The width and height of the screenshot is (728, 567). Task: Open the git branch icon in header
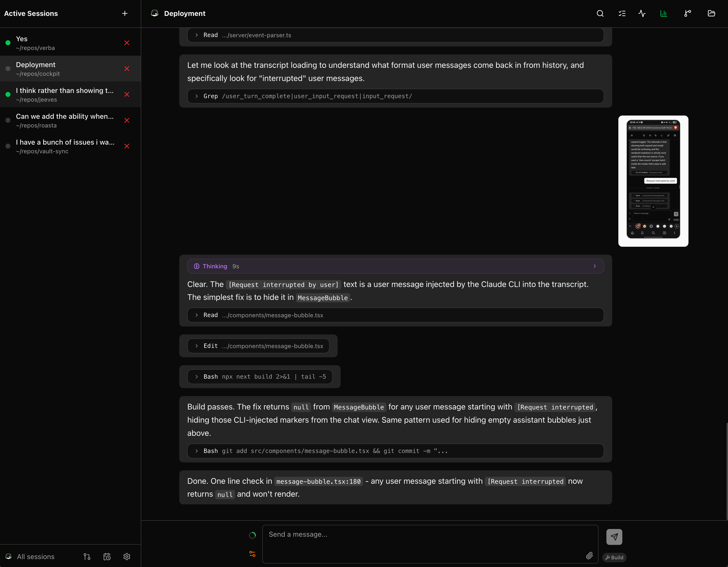click(x=687, y=13)
